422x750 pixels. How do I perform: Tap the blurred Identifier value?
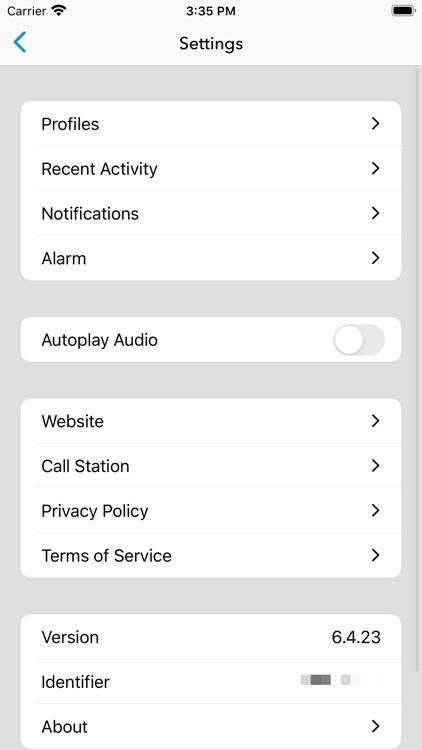(340, 680)
